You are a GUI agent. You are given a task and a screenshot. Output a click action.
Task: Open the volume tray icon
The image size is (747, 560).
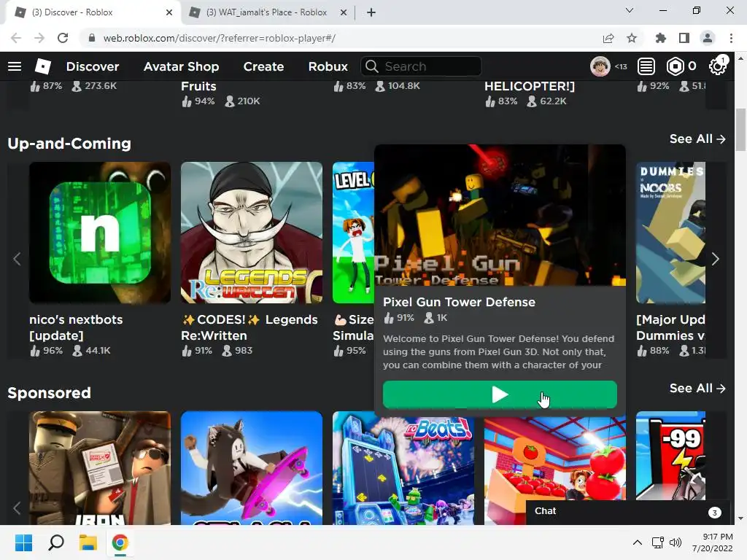coord(675,542)
